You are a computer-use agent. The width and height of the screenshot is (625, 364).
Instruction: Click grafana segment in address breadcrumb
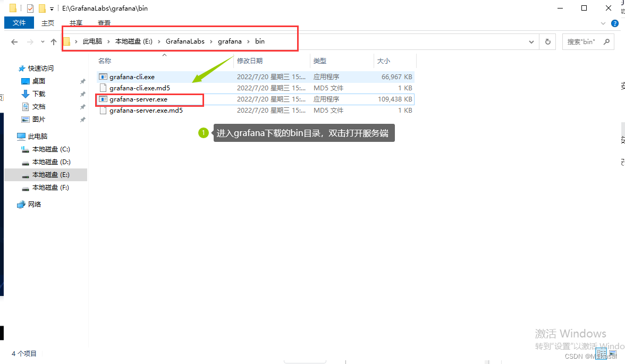coord(230,41)
